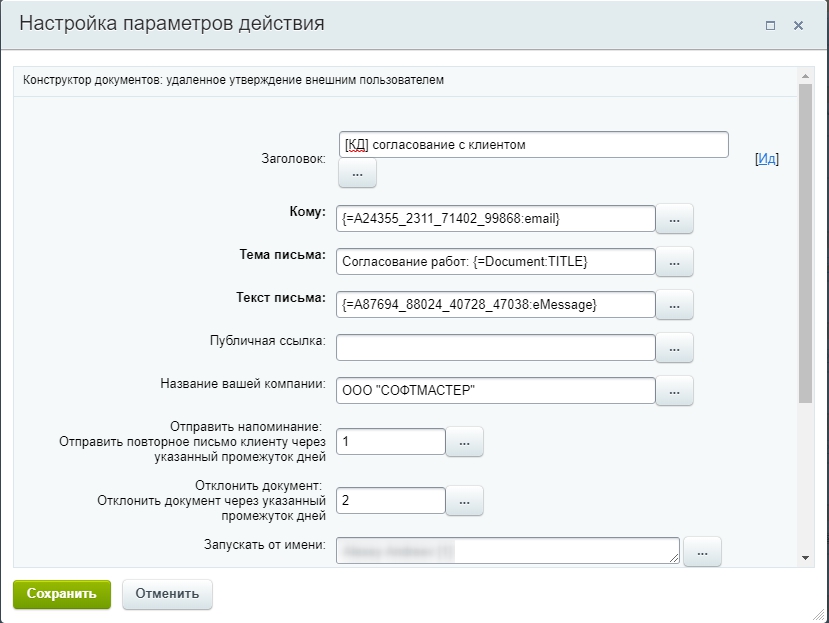
Task: Click "..." beside Название вашей компании
Action: tap(674, 390)
